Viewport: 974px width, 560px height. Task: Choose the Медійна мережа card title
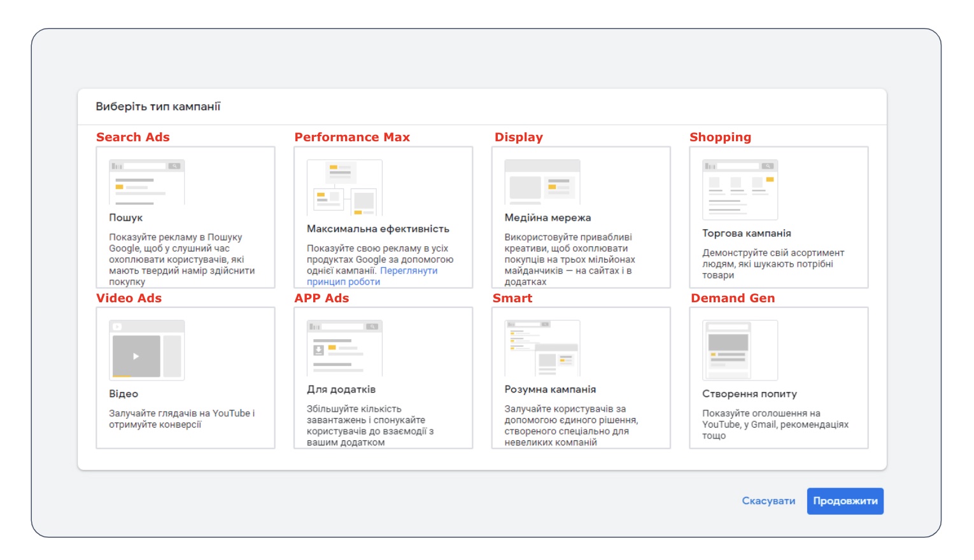click(547, 218)
